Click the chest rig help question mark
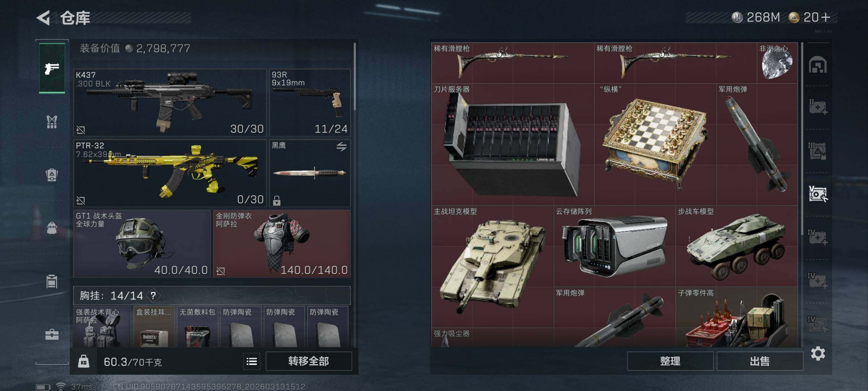This screenshot has width=868, height=391. click(x=153, y=295)
